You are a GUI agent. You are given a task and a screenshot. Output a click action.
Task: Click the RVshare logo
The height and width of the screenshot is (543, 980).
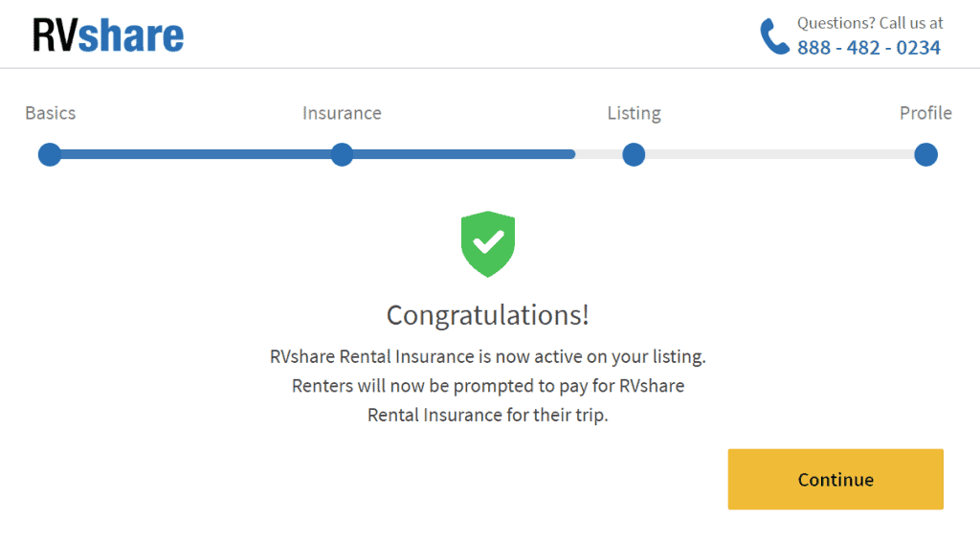[x=108, y=35]
